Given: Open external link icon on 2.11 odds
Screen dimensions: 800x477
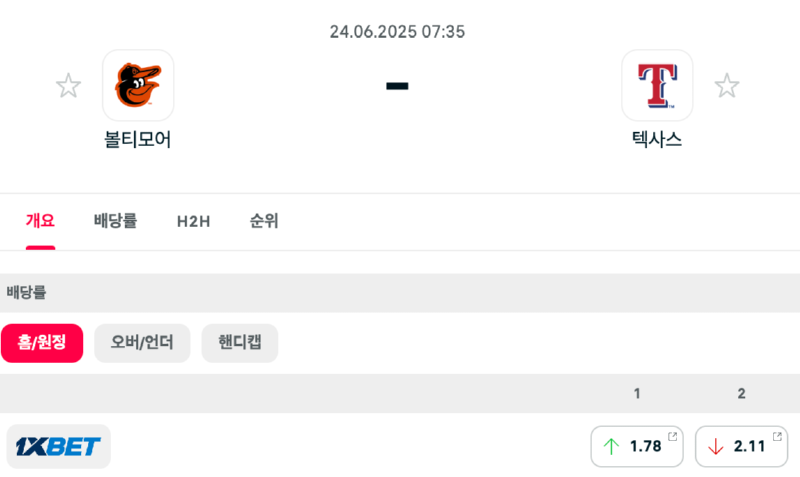Looking at the screenshot, I should pyautogui.click(x=777, y=436).
